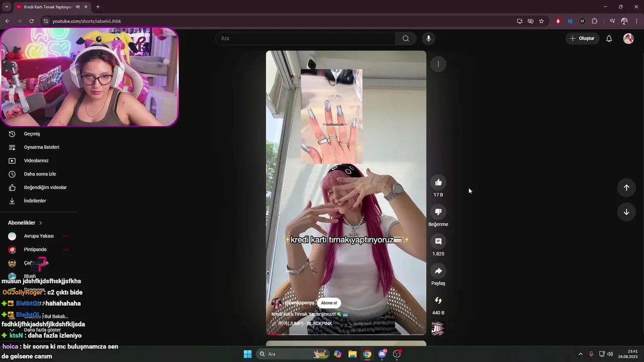Click the address bar URL

(87, 21)
